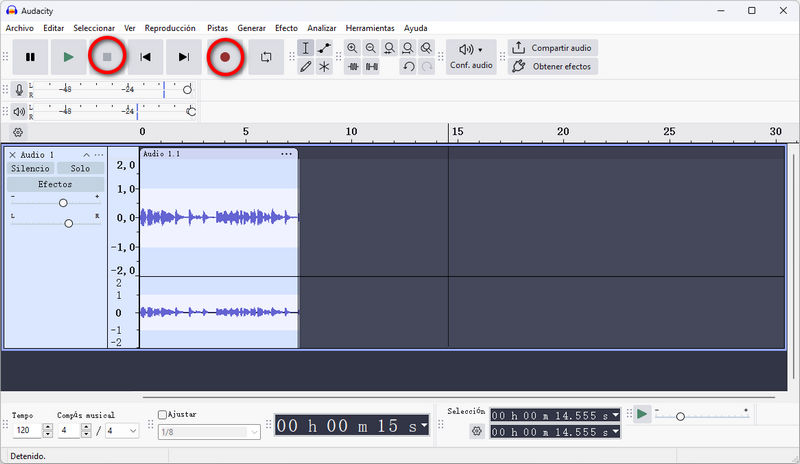800x464 pixels.
Task: Open clip Audio 1.1 options dots
Action: pos(286,154)
